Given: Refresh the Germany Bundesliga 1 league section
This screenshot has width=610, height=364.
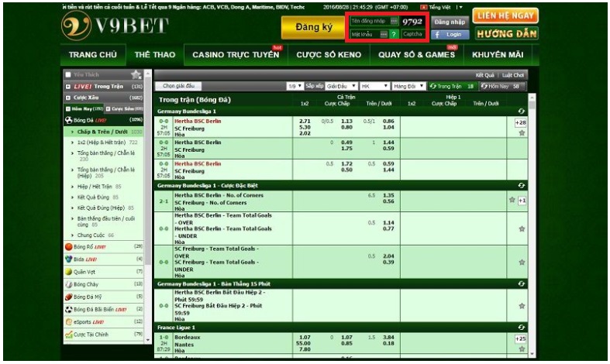Looking at the screenshot, I should click(522, 112).
